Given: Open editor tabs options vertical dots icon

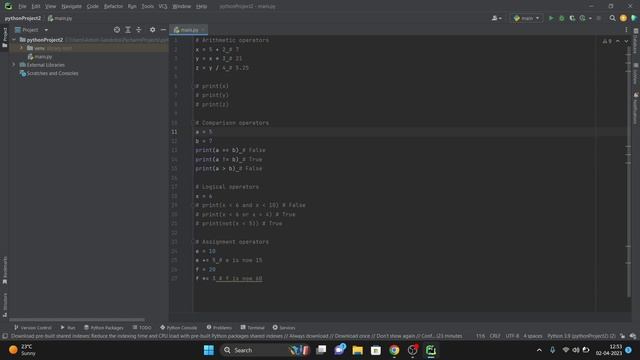Looking at the screenshot, I should 626,30.
